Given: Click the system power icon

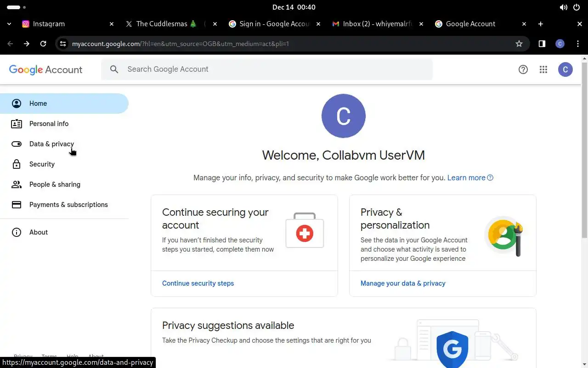Looking at the screenshot, I should click(577, 7).
